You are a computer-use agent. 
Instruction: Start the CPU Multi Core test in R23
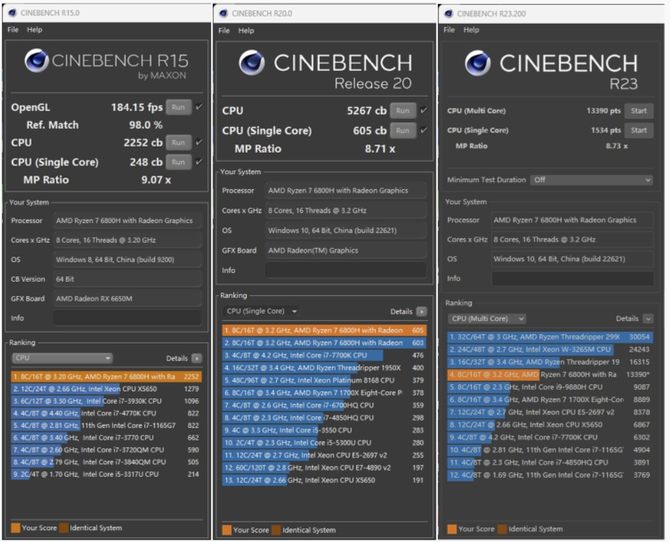(639, 111)
